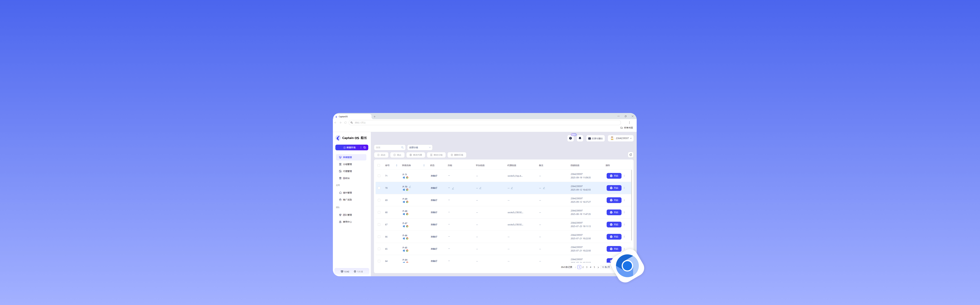Screen dimensions: 980x305
Task: Select the checkbox for row 67
Action: click(x=379, y=224)
